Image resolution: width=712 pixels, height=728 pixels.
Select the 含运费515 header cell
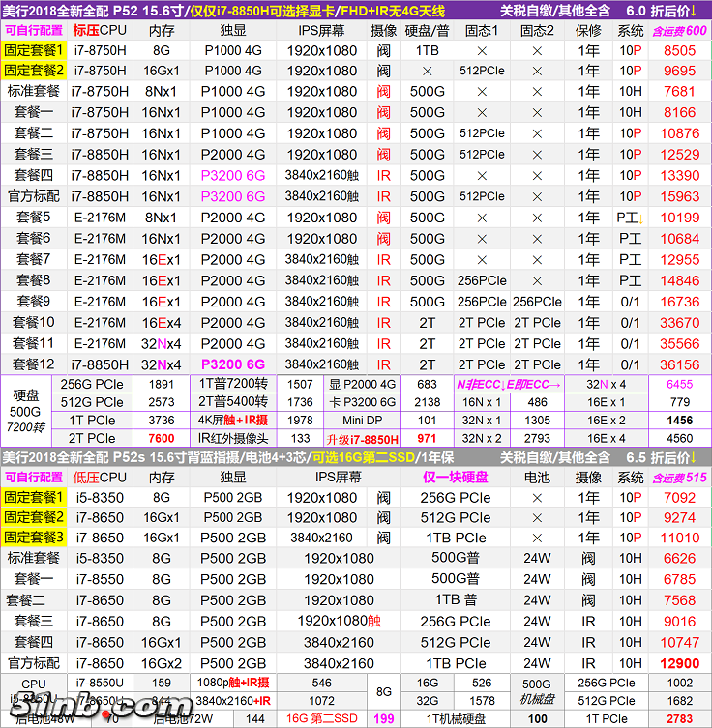pos(679,477)
